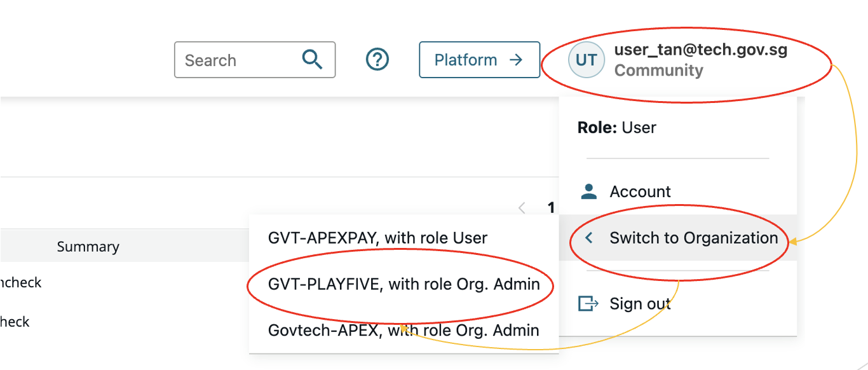Select Account from the user menu

click(640, 191)
